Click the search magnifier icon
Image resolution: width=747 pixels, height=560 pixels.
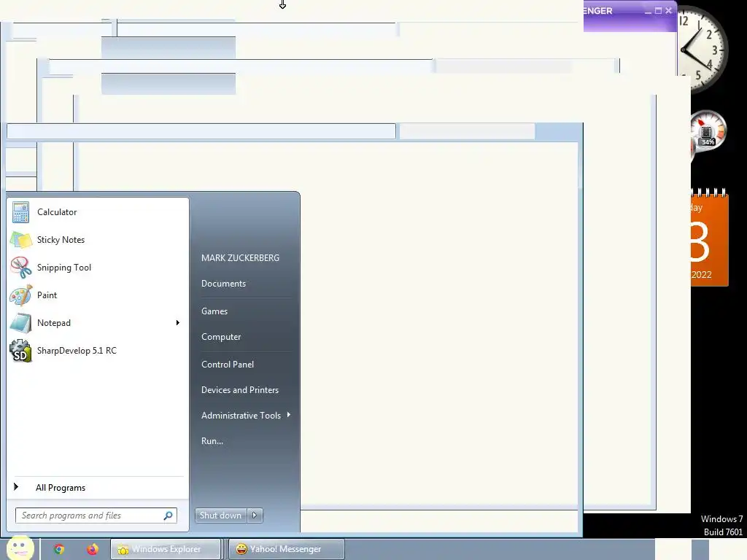[x=169, y=516]
